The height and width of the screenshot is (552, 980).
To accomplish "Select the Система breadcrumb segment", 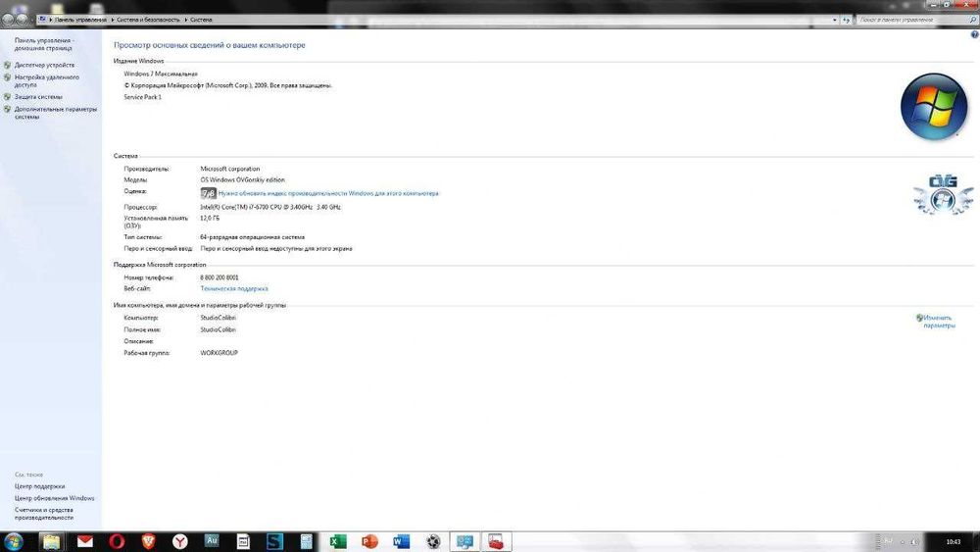I will click(201, 20).
